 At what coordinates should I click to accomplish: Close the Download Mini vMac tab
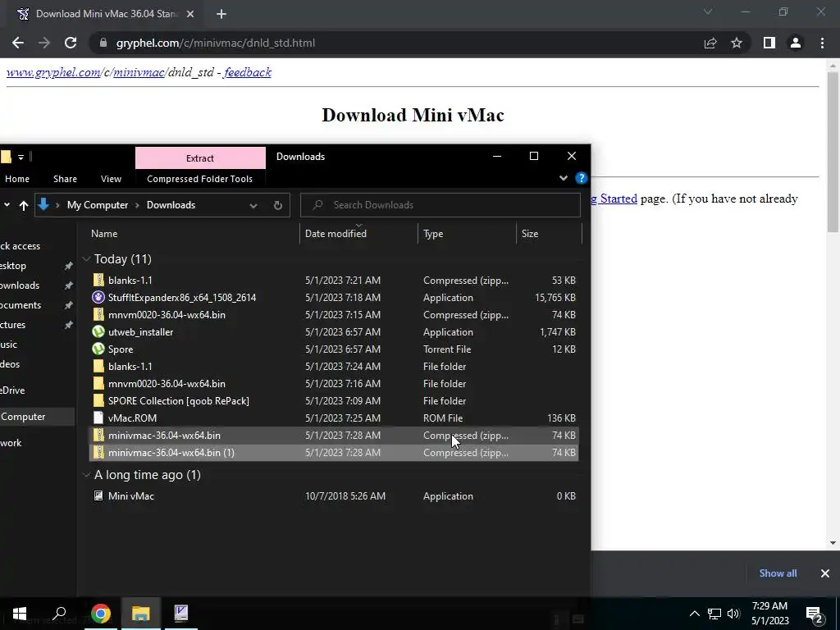(x=190, y=14)
